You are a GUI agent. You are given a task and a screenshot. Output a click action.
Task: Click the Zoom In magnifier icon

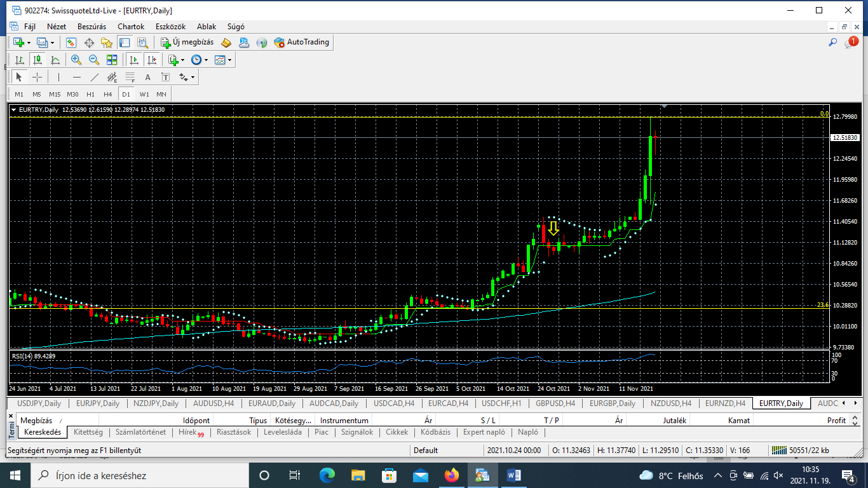point(76,60)
